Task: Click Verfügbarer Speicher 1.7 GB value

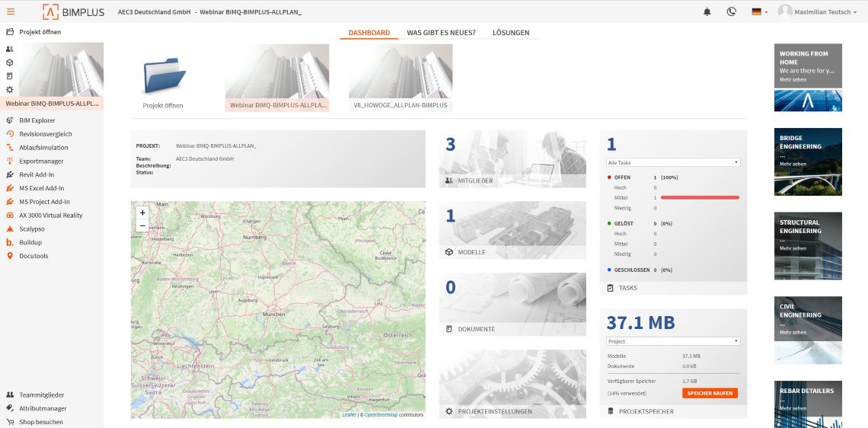Action: click(690, 381)
